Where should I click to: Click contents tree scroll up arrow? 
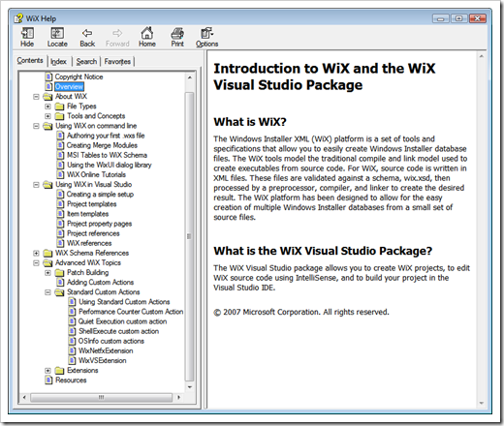pyautogui.click(x=190, y=77)
